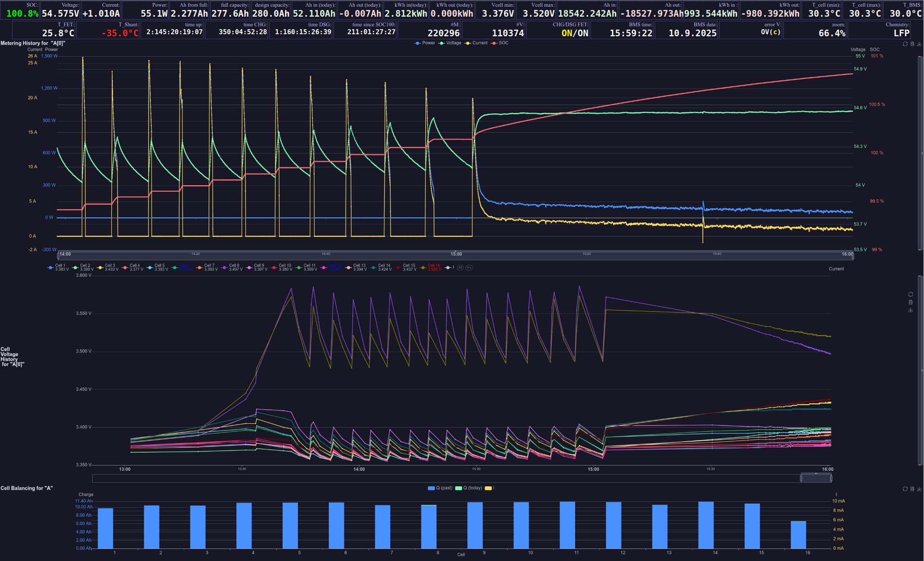
Task: Invert cell selection with the Inv legend button
Action: (x=469, y=268)
